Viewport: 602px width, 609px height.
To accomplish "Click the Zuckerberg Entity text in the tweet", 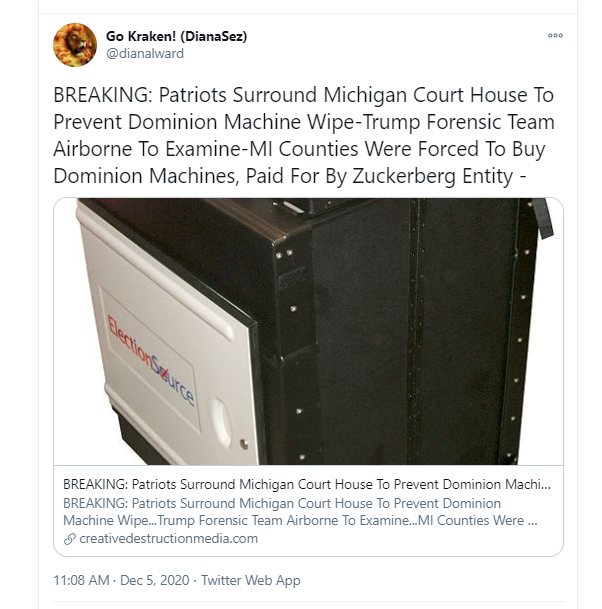I will coord(433,176).
